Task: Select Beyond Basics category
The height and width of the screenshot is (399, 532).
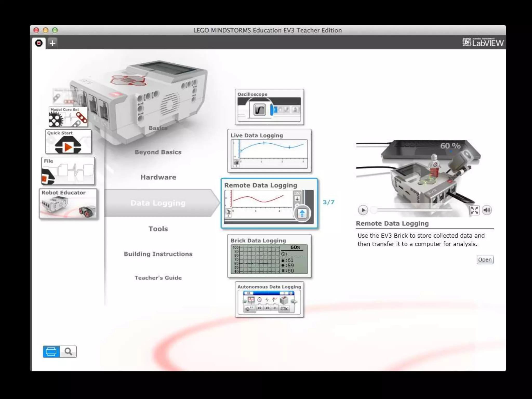Action: tap(158, 152)
